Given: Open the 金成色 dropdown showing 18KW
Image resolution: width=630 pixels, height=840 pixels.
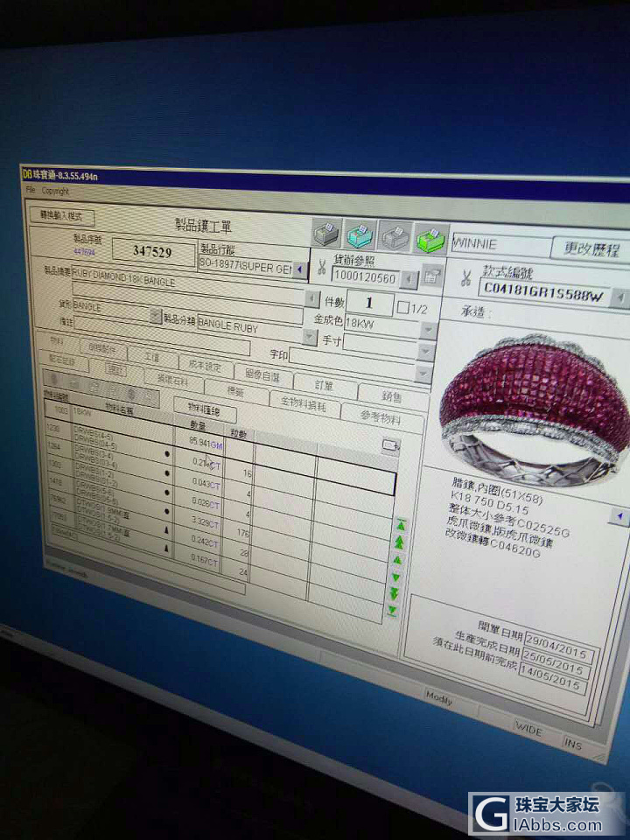Looking at the screenshot, I should pos(429,331).
